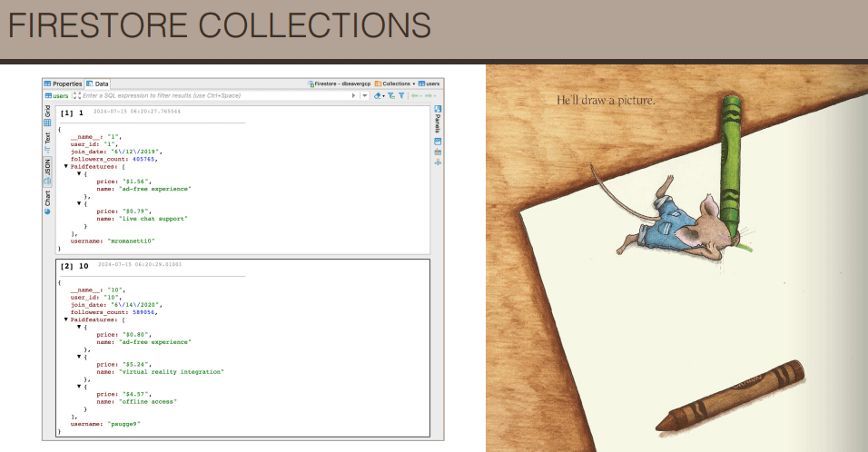This screenshot has width=868, height=452.
Task: Click timestamp 2024-07-15 06:20:29.01001
Action: (140, 264)
